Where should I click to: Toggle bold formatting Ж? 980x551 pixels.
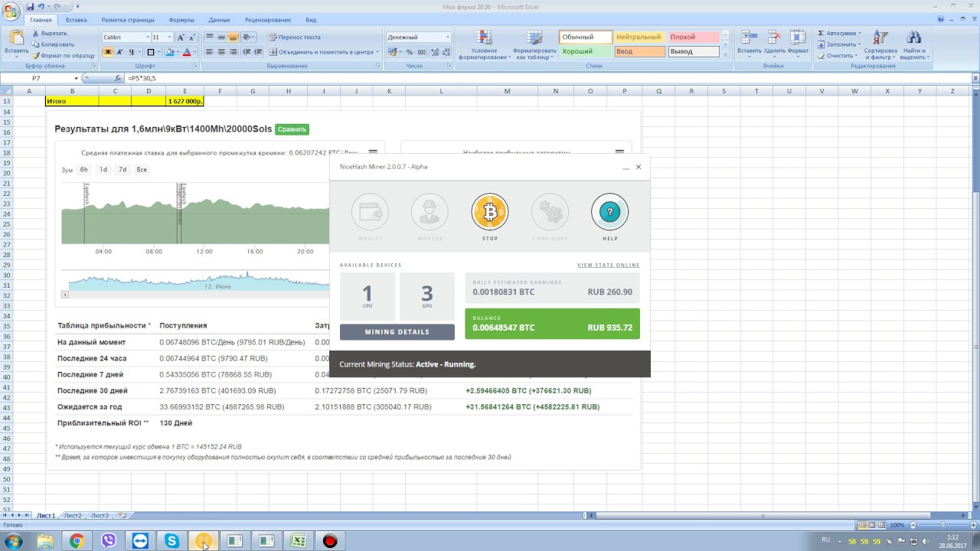pos(108,52)
